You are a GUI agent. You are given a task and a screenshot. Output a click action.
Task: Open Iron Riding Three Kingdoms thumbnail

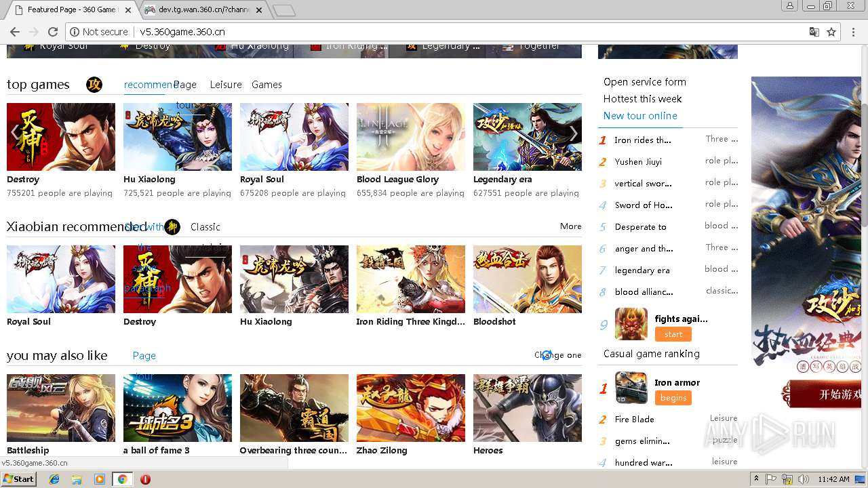pyautogui.click(x=411, y=279)
